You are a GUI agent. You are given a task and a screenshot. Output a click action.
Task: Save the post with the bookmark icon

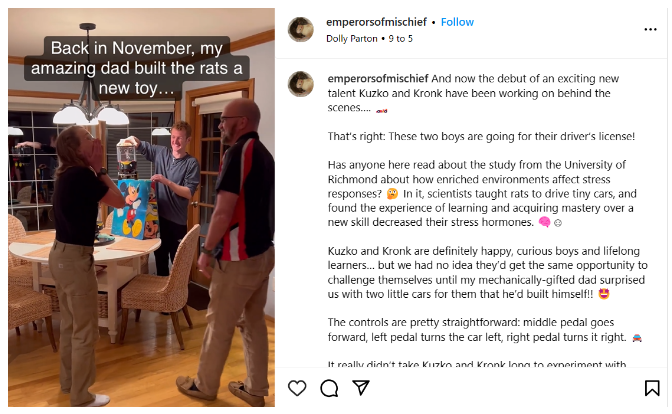point(651,387)
